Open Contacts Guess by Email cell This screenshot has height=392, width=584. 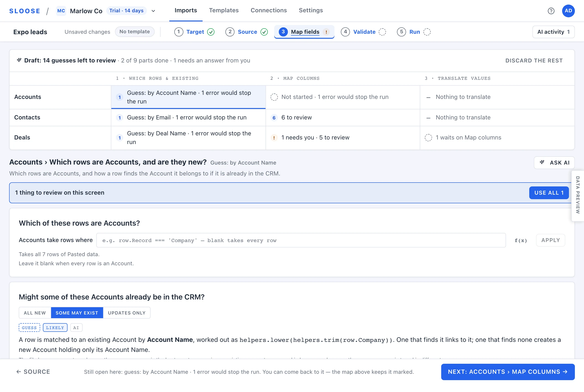point(188,118)
